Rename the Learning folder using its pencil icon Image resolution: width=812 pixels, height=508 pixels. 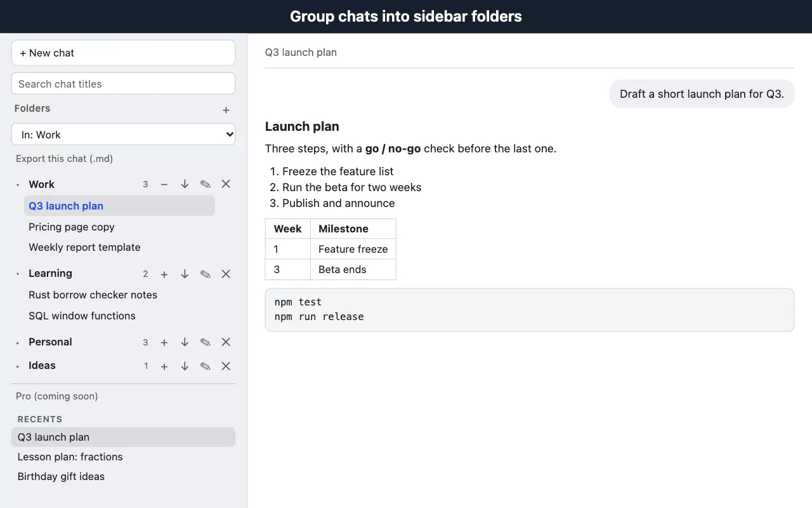205,274
